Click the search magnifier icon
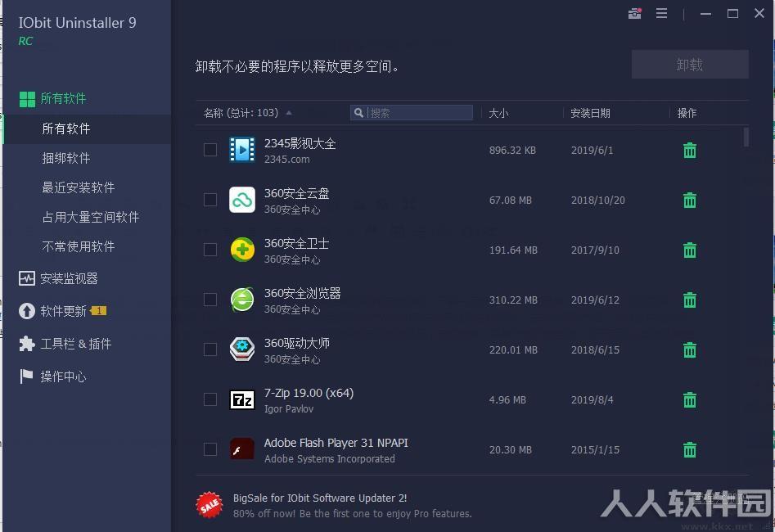775x532 pixels. tap(358, 113)
